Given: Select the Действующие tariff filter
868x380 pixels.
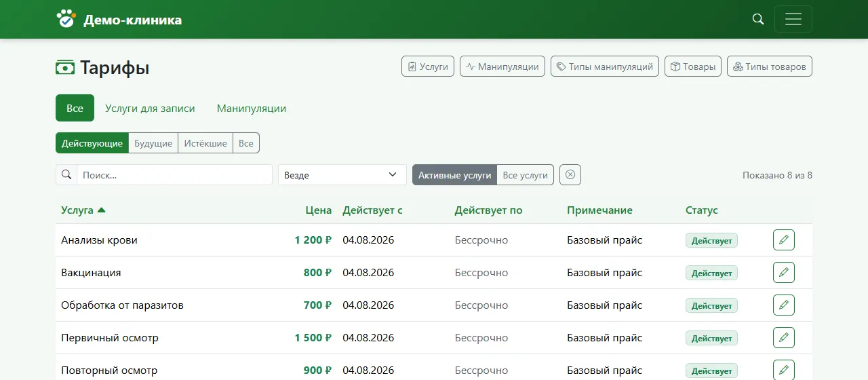Looking at the screenshot, I should (x=92, y=143).
